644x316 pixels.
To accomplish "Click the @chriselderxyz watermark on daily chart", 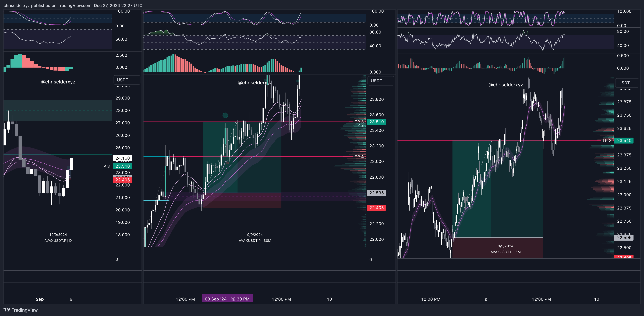I will [x=58, y=82].
